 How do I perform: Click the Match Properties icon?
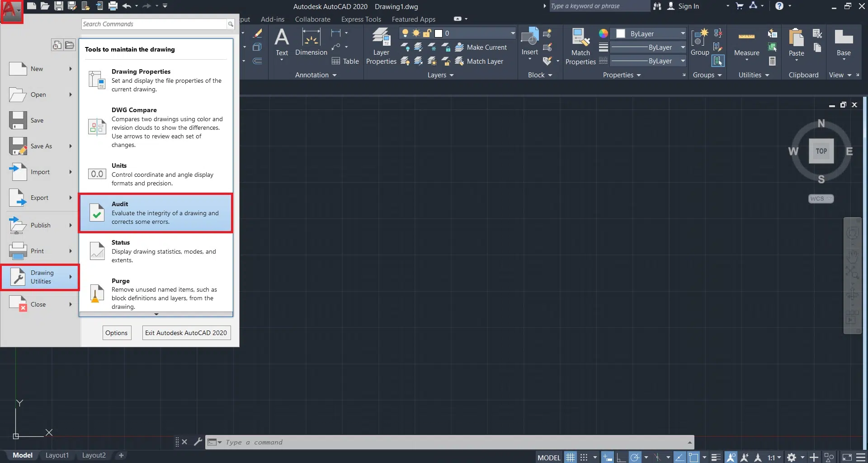580,46
